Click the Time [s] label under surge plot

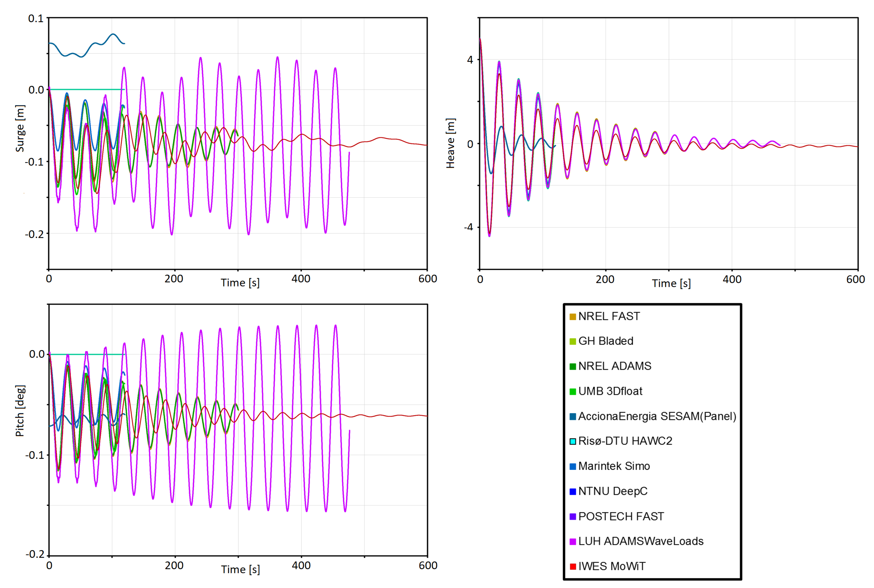(240, 283)
